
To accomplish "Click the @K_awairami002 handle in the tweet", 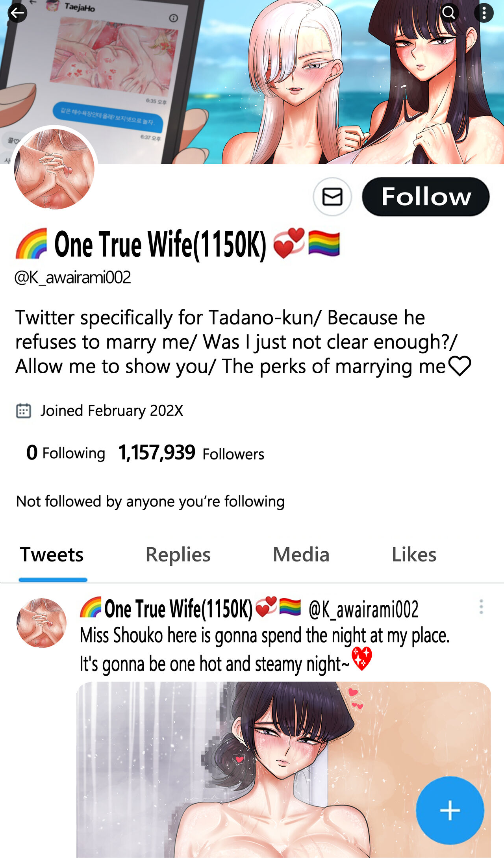I will click(363, 609).
